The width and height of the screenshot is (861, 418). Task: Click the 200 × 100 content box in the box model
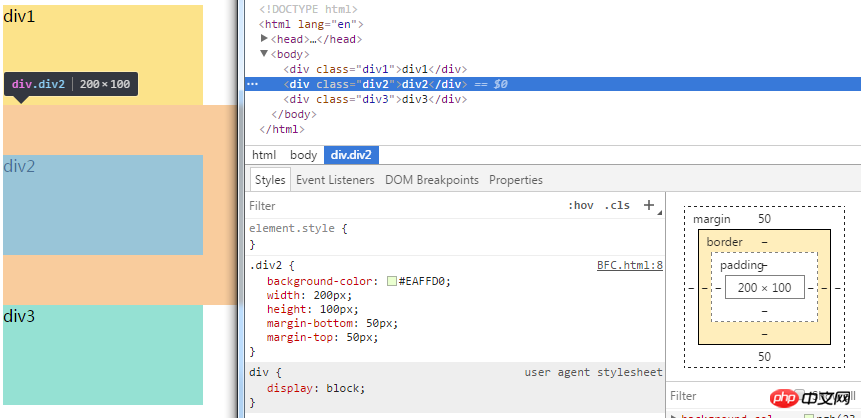[764, 288]
